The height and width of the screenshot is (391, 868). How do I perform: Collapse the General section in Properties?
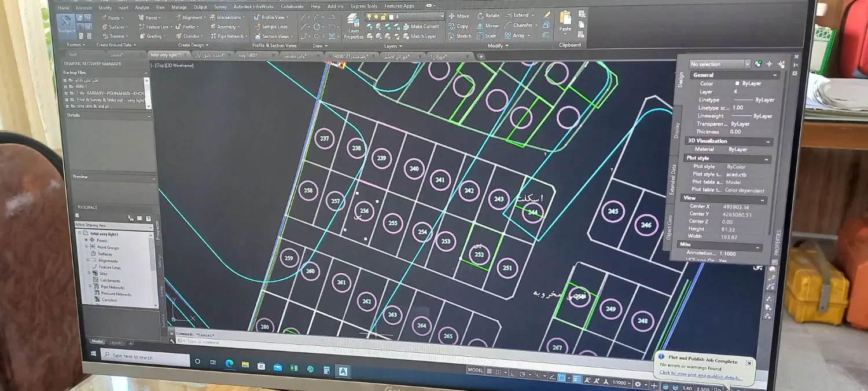click(774, 75)
